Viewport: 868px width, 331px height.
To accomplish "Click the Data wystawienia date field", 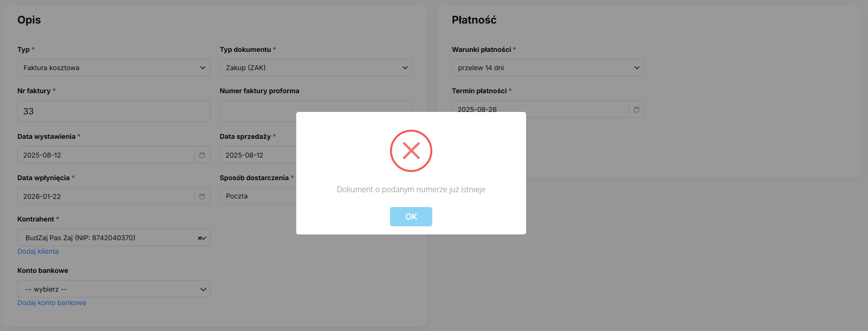I will pyautogui.click(x=106, y=155).
